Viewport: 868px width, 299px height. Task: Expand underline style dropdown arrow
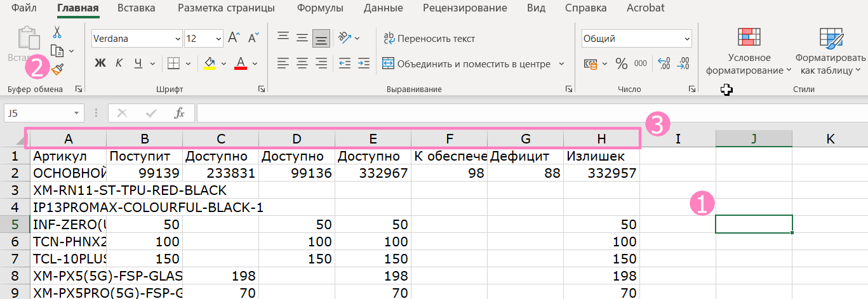click(x=153, y=63)
